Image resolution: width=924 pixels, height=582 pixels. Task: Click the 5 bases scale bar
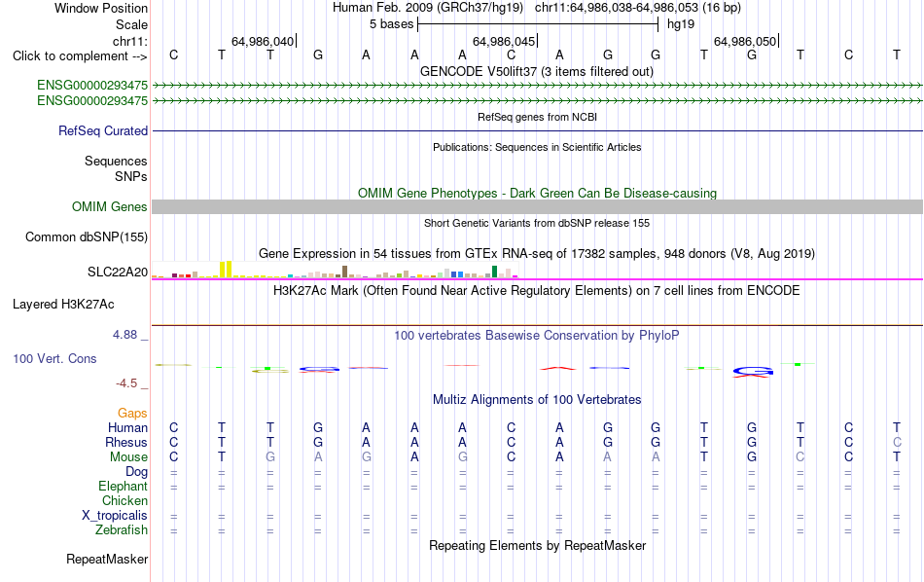(538, 24)
